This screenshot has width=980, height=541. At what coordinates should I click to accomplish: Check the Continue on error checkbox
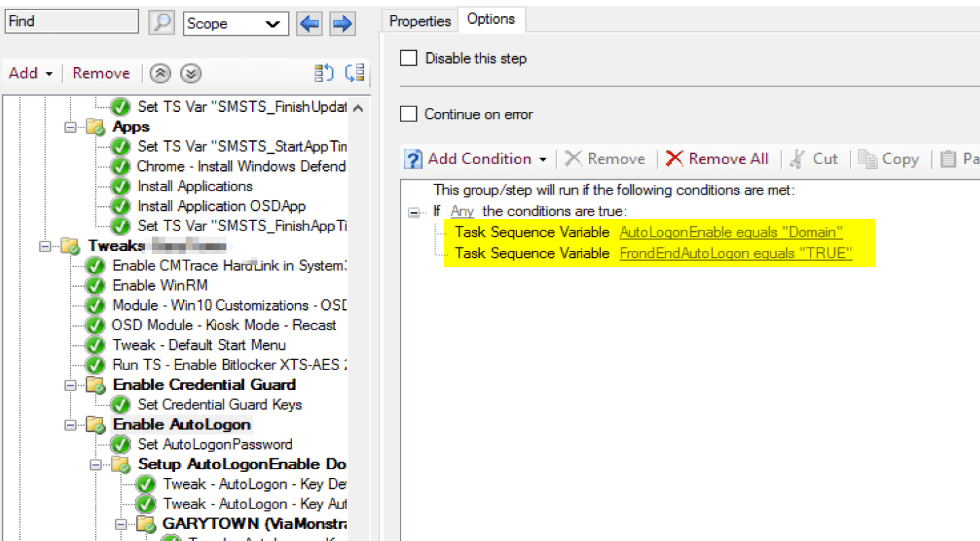pos(409,114)
